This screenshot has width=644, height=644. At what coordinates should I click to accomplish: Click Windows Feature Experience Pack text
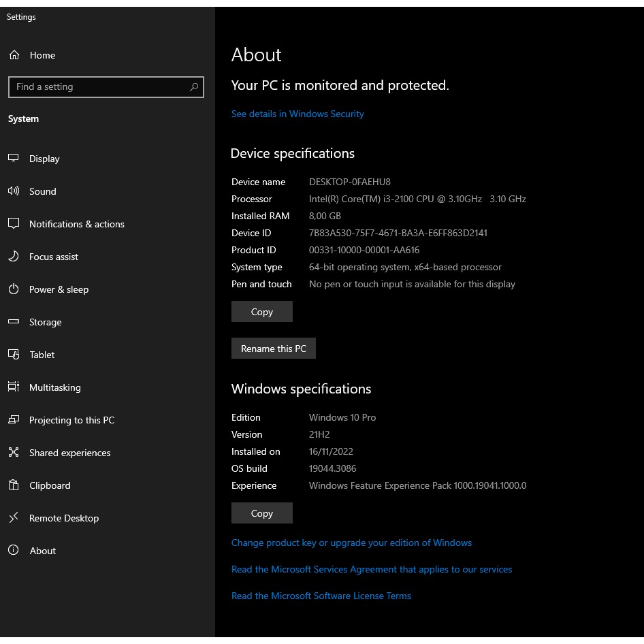coord(418,486)
